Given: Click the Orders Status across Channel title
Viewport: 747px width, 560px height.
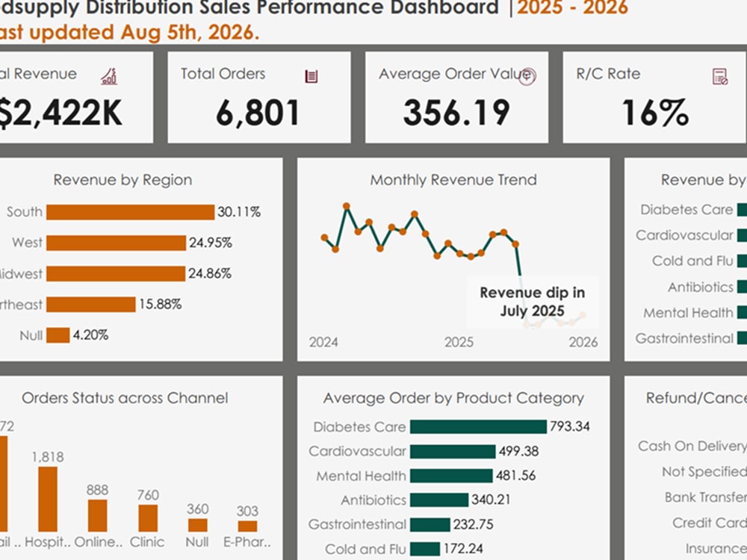Looking at the screenshot, I should tap(125, 398).
